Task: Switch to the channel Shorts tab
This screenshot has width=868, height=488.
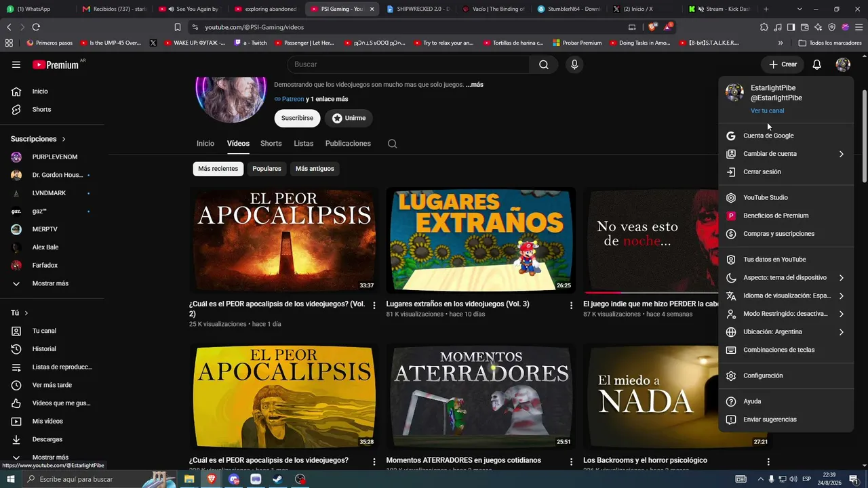Action: coord(271,144)
